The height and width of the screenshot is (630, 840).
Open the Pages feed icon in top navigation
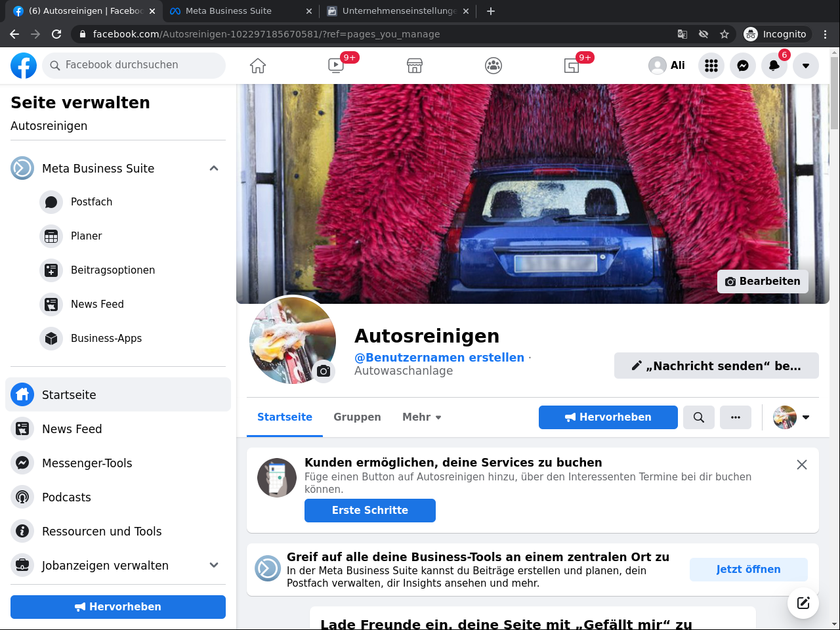(572, 66)
